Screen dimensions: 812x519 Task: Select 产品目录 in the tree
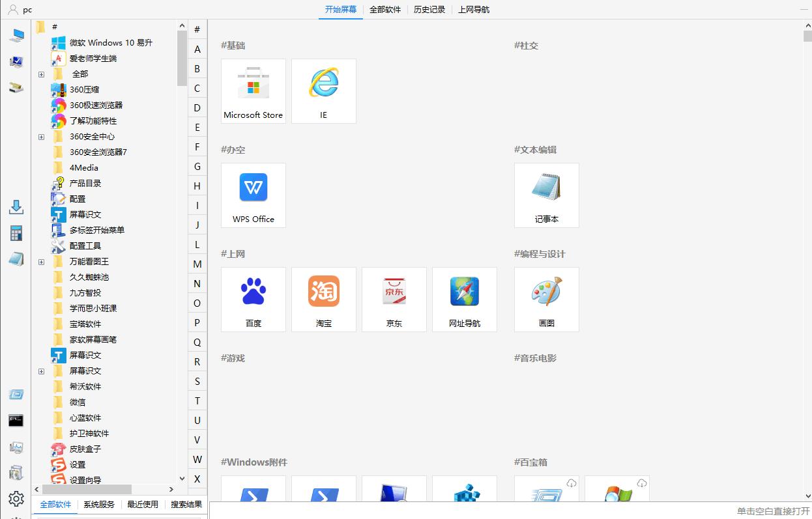point(85,183)
